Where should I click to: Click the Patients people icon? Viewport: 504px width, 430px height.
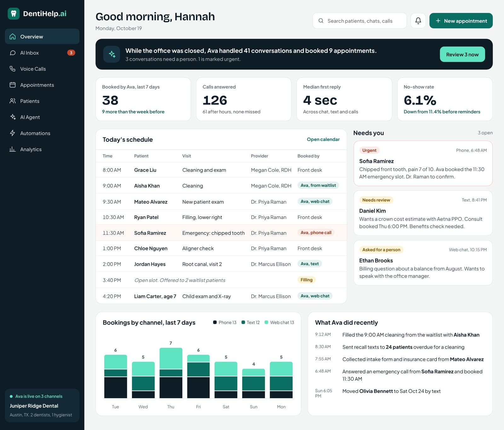coord(13,101)
